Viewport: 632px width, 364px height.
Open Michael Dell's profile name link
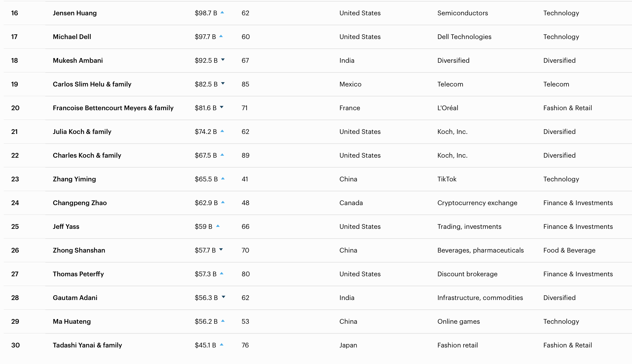tap(72, 37)
